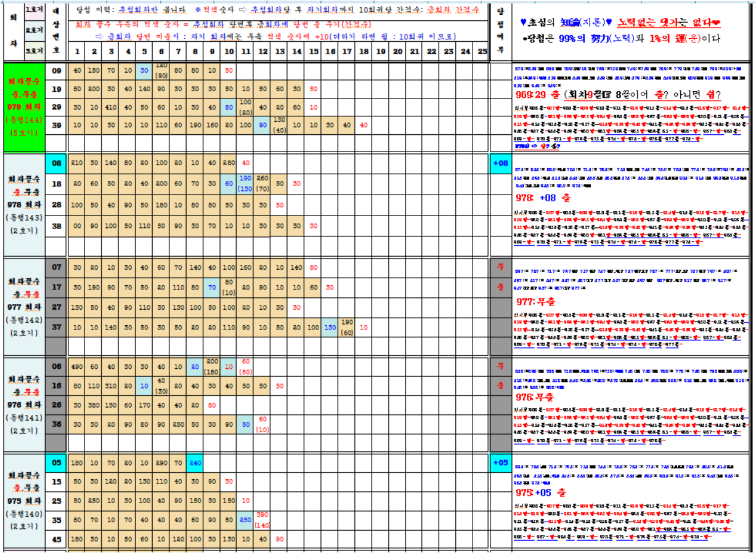Viewport: 756px width, 553px height.
Task: Select the cyan 08 target number cell
Action: click(x=56, y=163)
